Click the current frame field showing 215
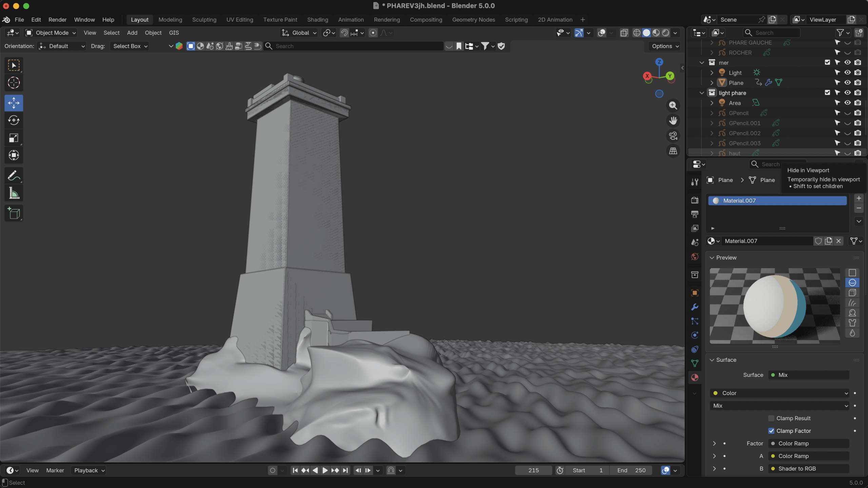Screen dimensions: 868x488 (x=533, y=470)
